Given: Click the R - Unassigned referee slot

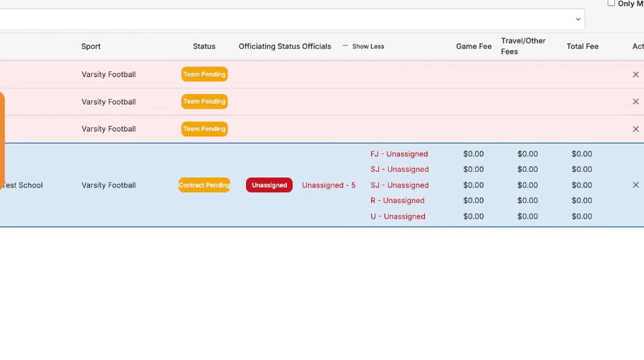Looking at the screenshot, I should click(397, 201).
